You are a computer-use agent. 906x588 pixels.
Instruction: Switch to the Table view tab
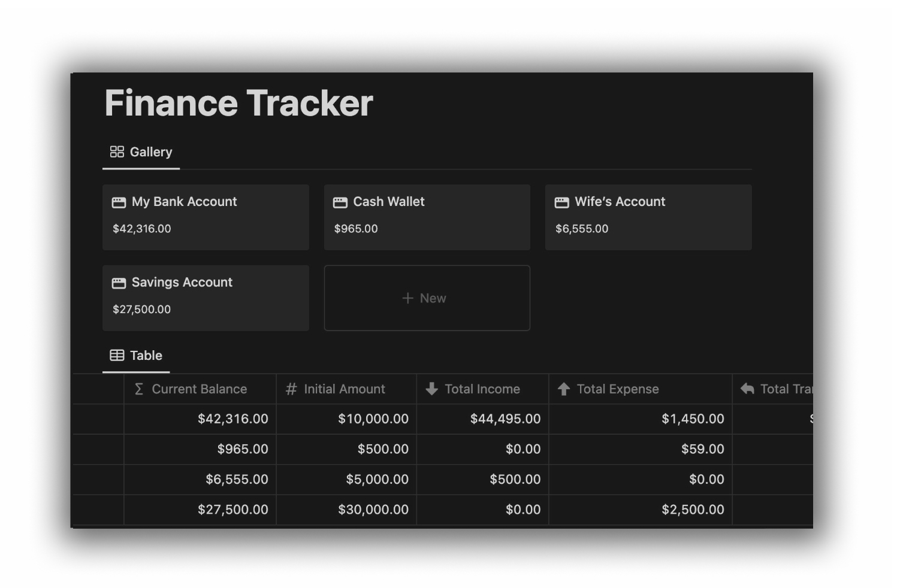click(136, 355)
